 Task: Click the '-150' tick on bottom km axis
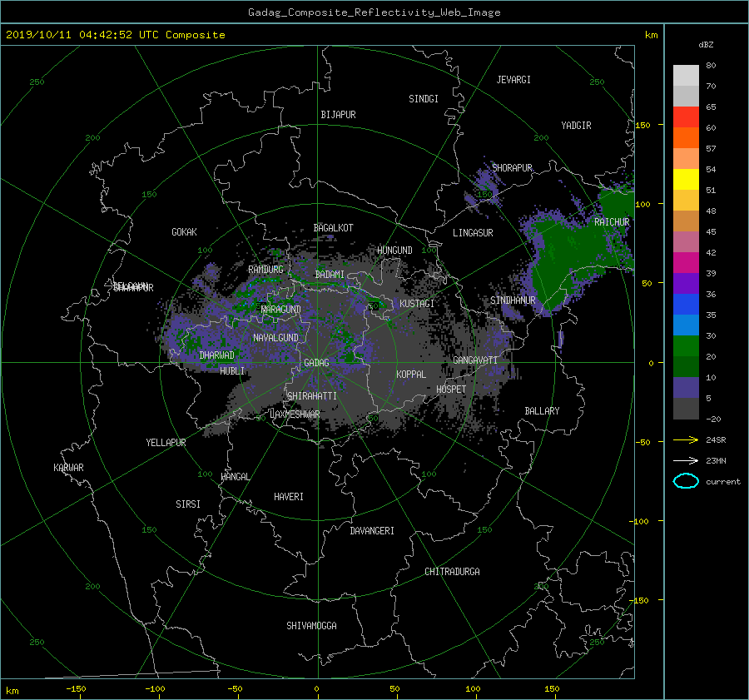click(76, 689)
